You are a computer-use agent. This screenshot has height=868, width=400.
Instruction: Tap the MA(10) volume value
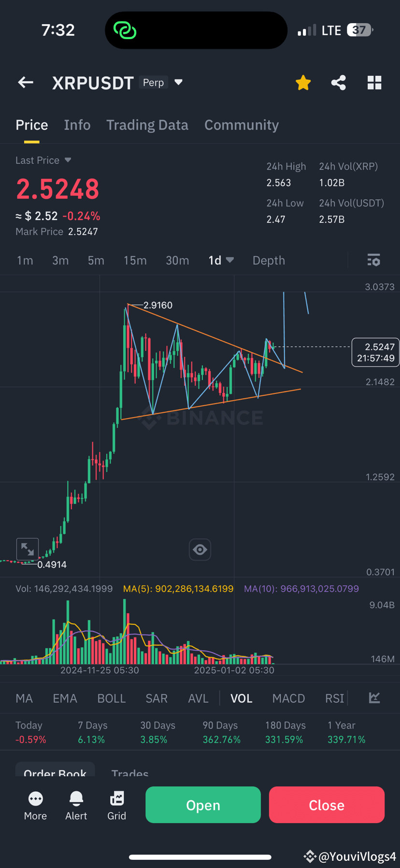point(301,589)
